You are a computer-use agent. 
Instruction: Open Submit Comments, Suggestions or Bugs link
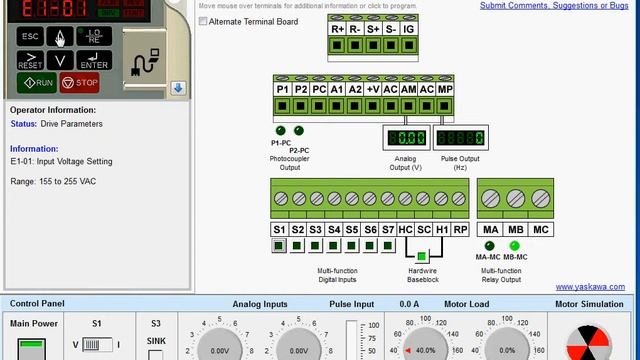(554, 6)
